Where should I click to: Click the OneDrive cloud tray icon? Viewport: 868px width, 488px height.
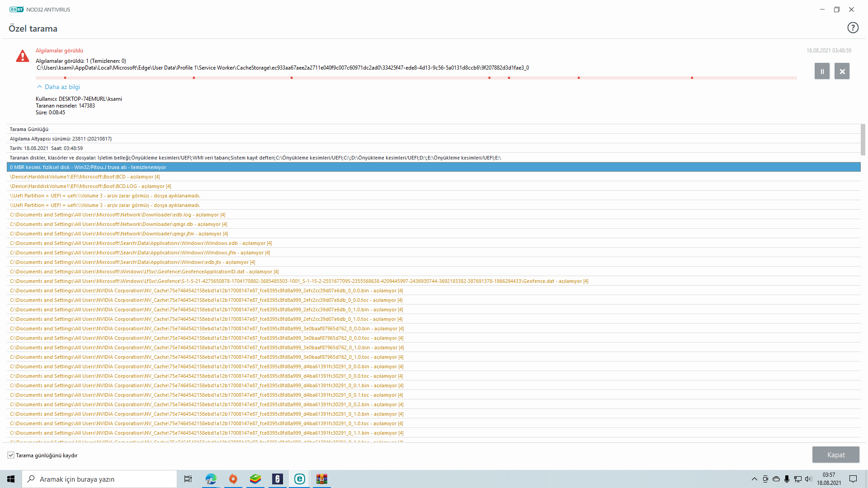point(776,479)
